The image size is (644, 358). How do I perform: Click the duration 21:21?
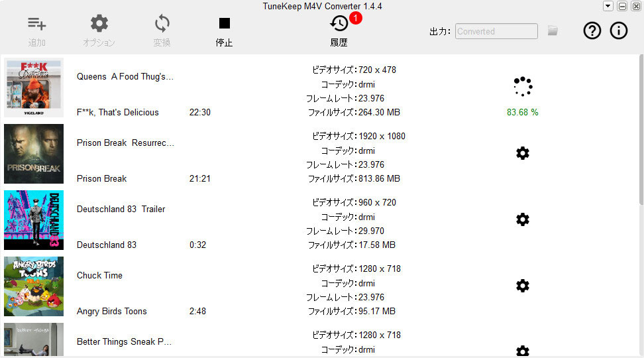200,178
